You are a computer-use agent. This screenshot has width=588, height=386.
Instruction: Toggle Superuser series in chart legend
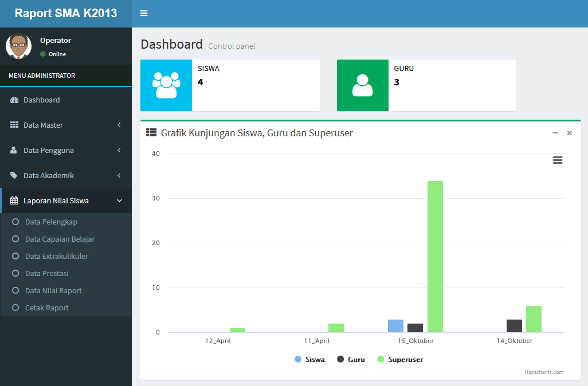(x=400, y=360)
